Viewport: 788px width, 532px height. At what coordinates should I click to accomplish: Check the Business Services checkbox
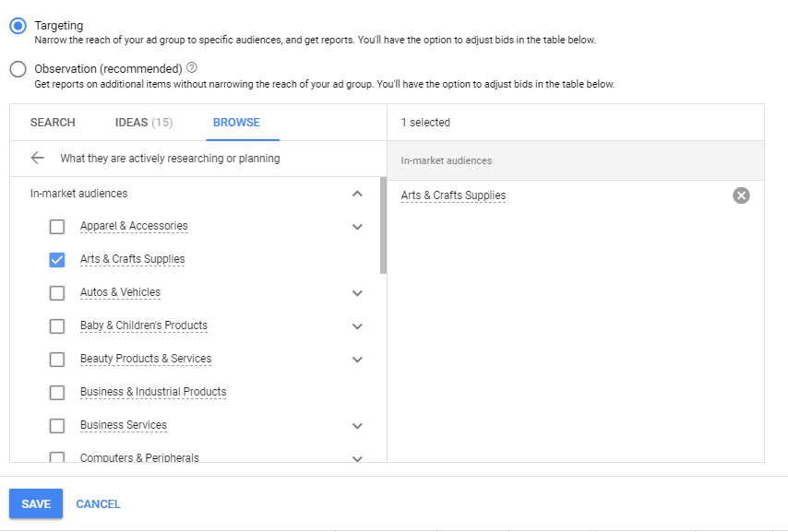pos(57,426)
